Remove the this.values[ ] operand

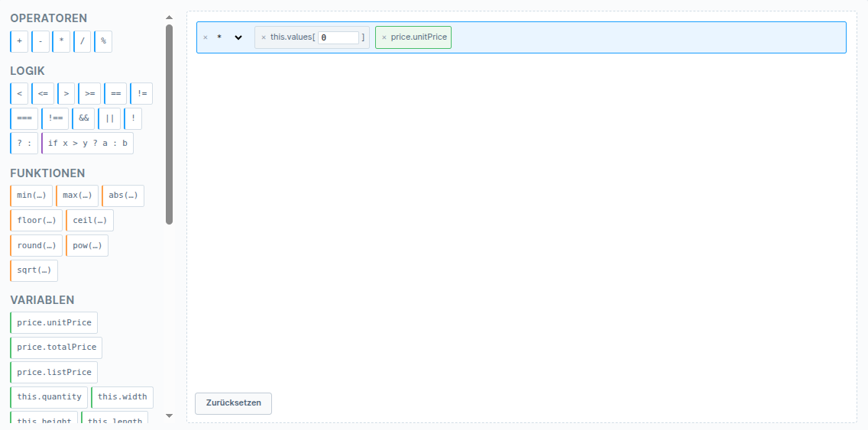point(264,37)
